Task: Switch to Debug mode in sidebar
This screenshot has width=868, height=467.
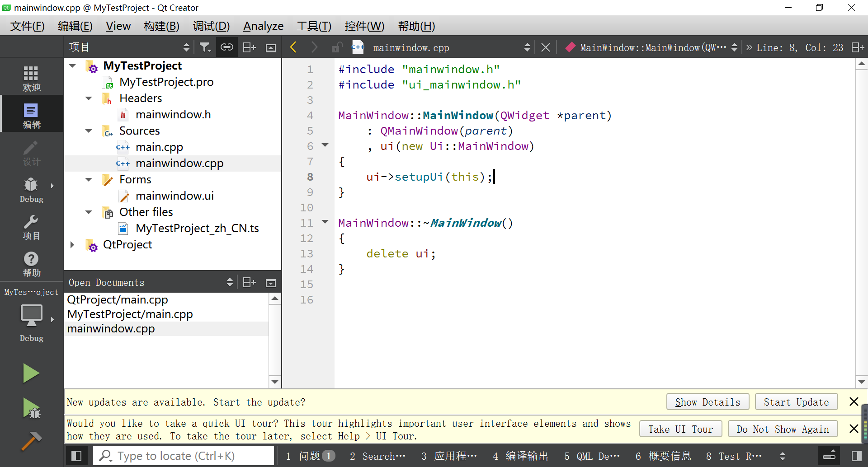Action: (x=31, y=190)
